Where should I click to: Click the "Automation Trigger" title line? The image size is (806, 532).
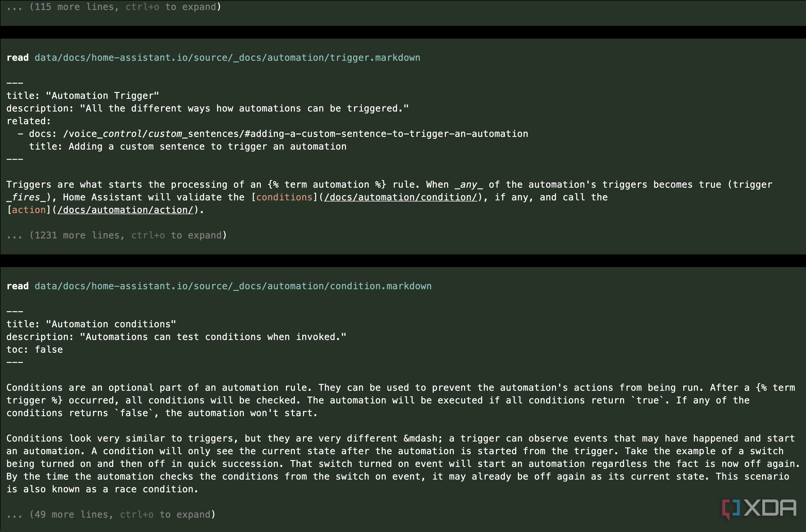click(82, 96)
